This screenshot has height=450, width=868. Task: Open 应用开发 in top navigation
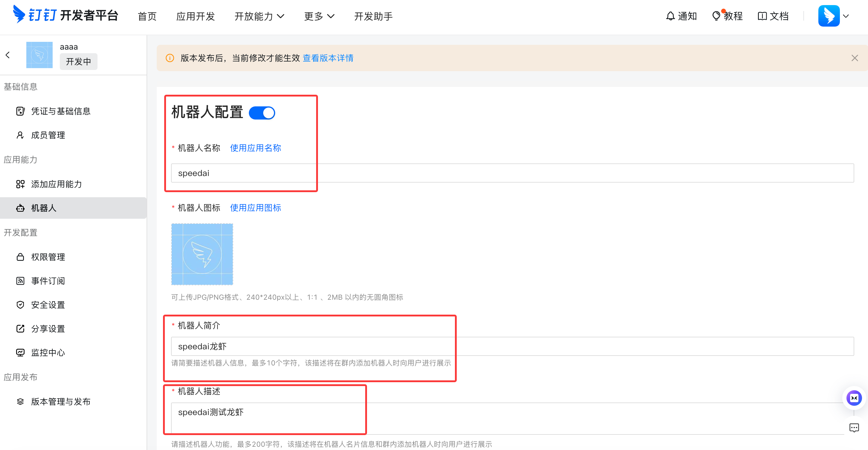[x=195, y=16]
